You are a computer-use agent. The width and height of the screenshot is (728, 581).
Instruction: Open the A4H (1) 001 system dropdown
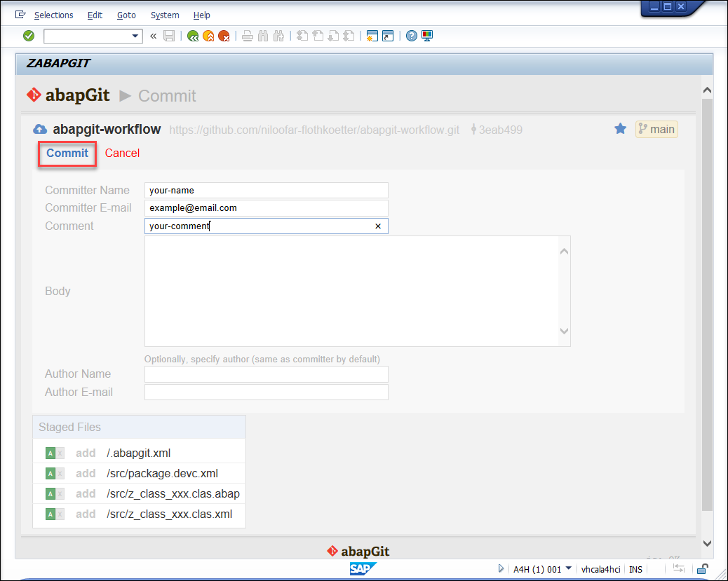568,568
